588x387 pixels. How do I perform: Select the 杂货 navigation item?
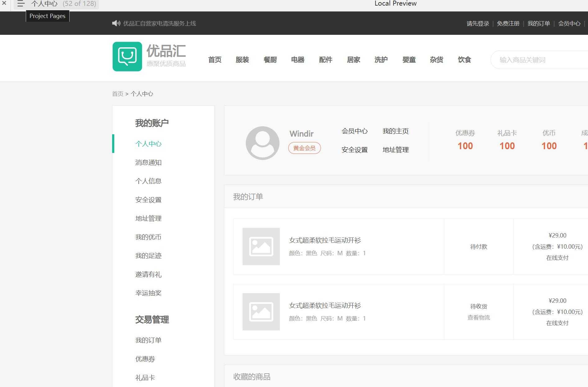(436, 60)
